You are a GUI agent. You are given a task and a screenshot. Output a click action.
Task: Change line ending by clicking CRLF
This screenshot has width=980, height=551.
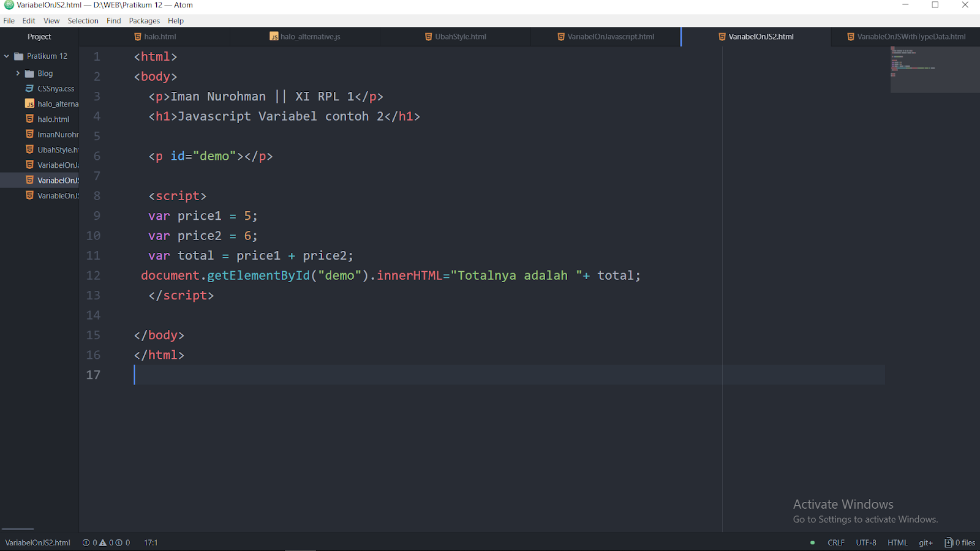pyautogui.click(x=836, y=542)
